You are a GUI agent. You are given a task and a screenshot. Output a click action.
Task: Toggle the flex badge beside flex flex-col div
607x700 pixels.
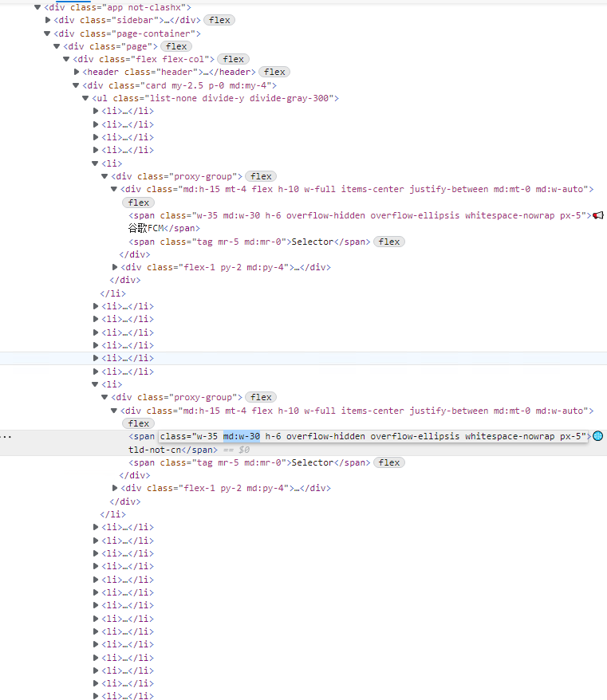tap(233, 59)
